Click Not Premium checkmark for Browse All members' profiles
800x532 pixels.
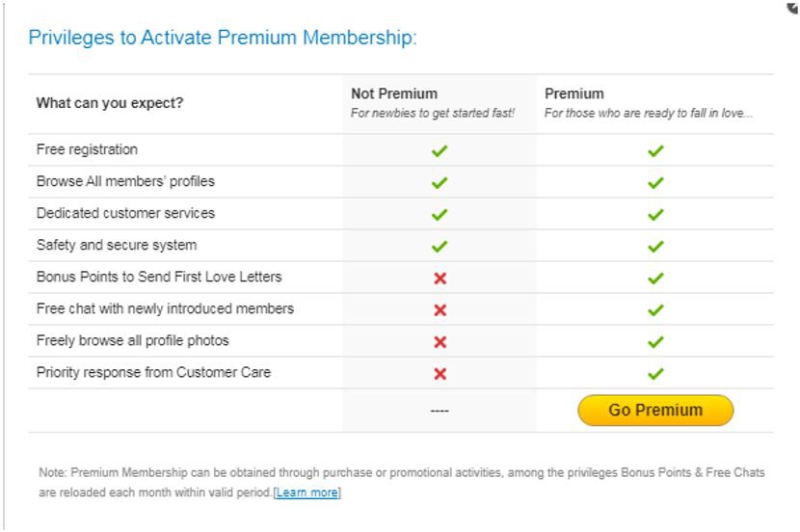[440, 182]
